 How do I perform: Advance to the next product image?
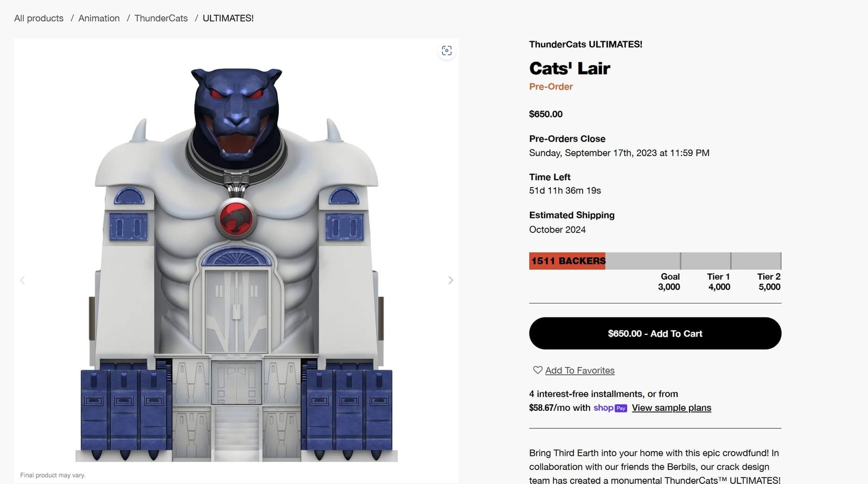450,280
